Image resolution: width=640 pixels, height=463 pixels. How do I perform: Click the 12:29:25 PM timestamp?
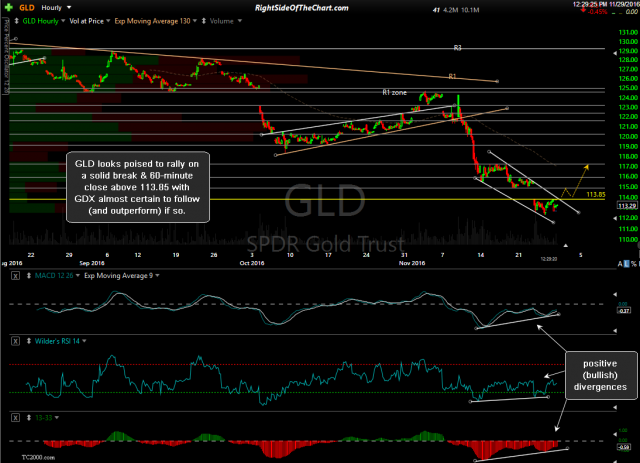(x=590, y=4)
